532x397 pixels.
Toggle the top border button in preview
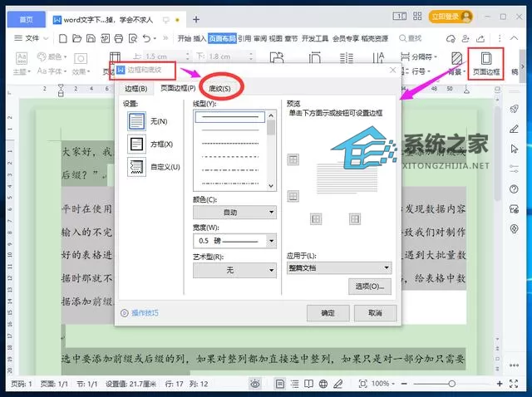coord(293,159)
